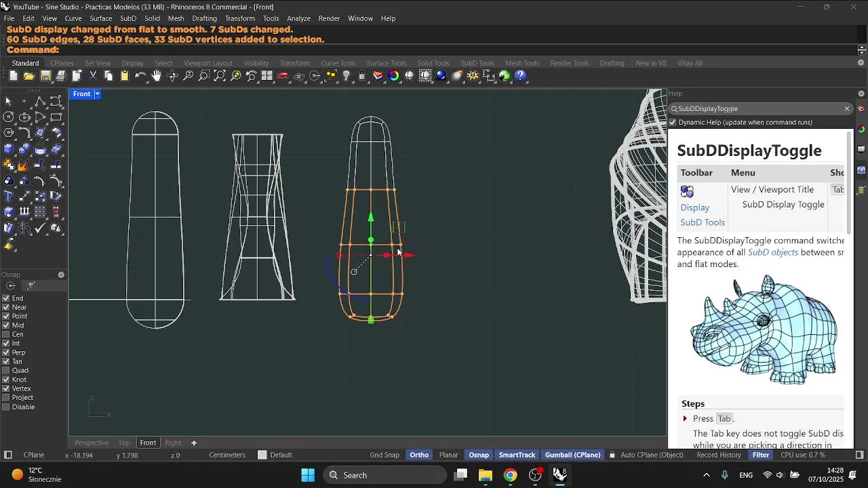The width and height of the screenshot is (868, 488).
Task: Toggle the Near osnap checkbox
Action: pos(6,307)
